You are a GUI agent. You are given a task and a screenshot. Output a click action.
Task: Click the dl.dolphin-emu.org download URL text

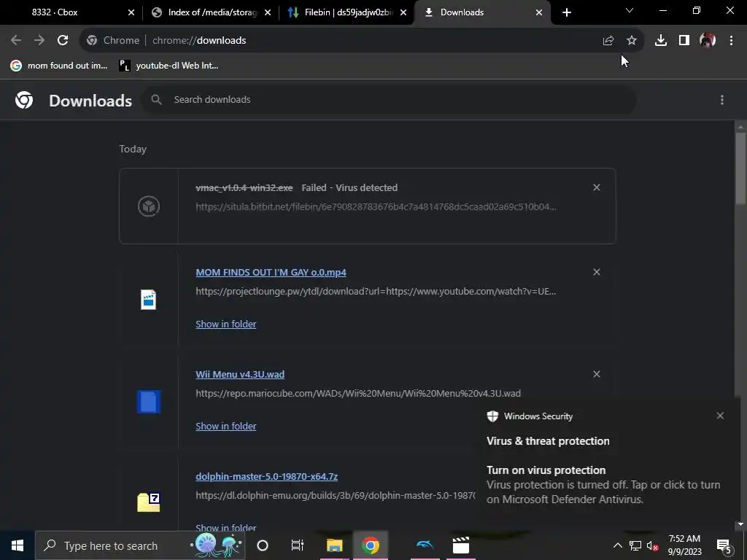[x=335, y=495]
